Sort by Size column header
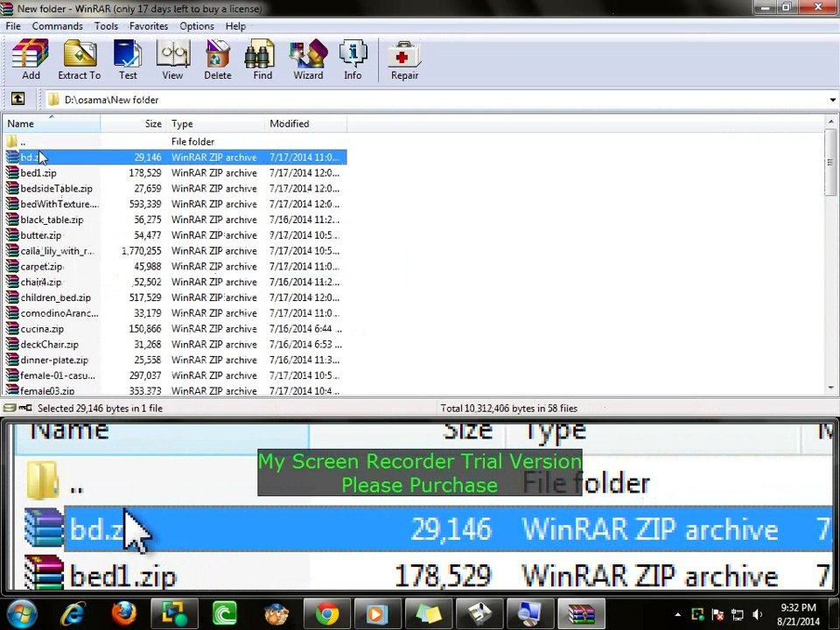The width and height of the screenshot is (840, 630). pos(133,123)
